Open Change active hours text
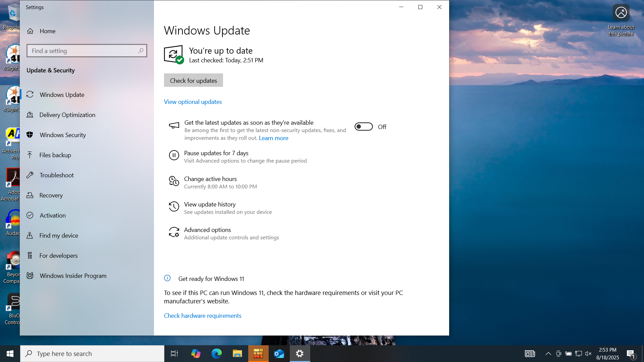 coord(210,179)
